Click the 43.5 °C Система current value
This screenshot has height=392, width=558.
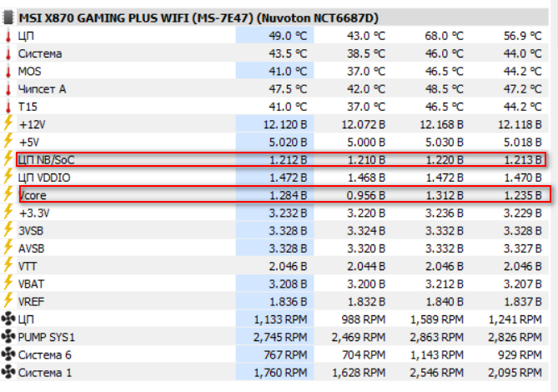pos(288,53)
